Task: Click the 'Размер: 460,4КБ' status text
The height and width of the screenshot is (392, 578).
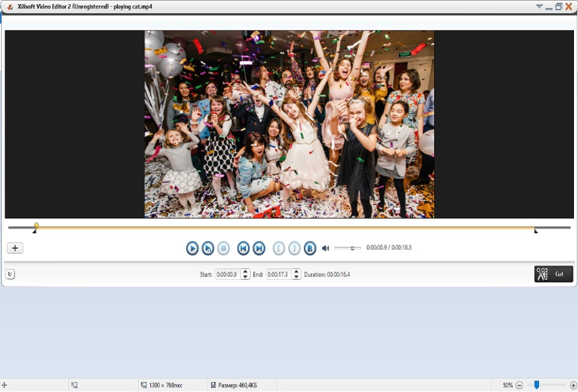Action: tap(237, 385)
